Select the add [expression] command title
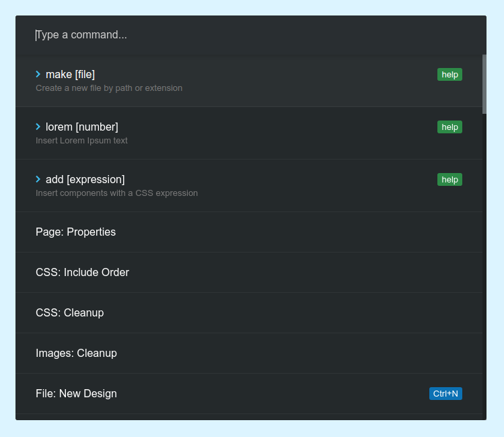Screen dimensions: 504x437 (85, 179)
